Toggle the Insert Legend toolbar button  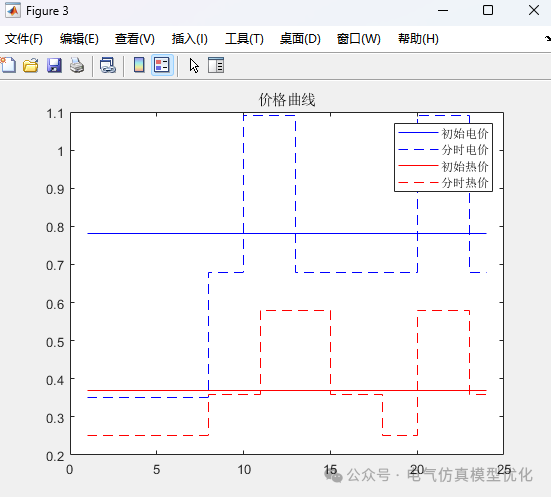pyautogui.click(x=162, y=65)
